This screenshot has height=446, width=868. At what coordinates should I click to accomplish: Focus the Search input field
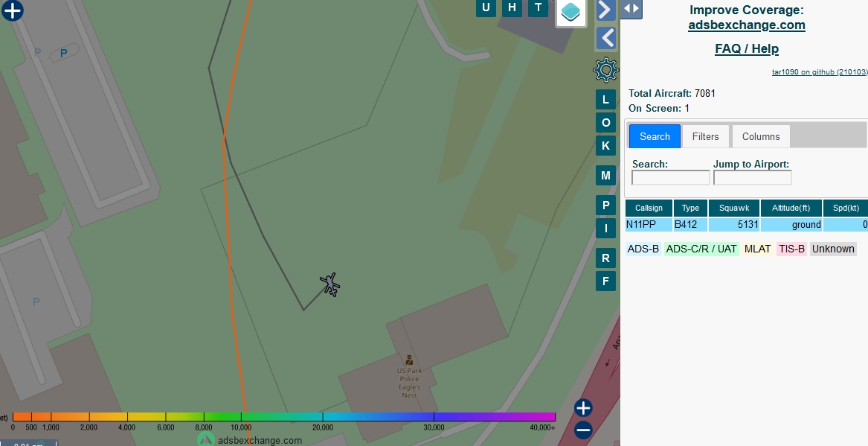coord(670,177)
